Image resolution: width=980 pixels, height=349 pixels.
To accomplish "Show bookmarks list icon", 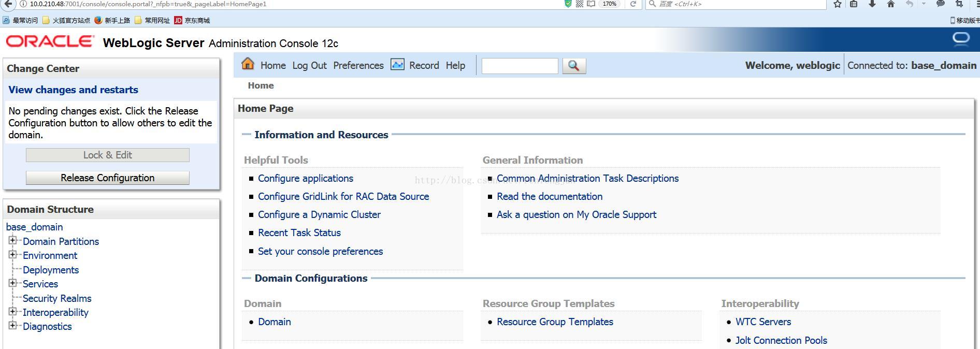I will point(854,4).
